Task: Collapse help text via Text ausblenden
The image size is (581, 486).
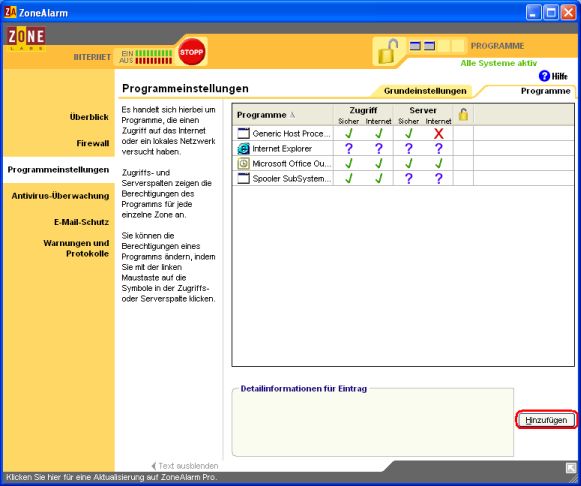Action: 185,466
